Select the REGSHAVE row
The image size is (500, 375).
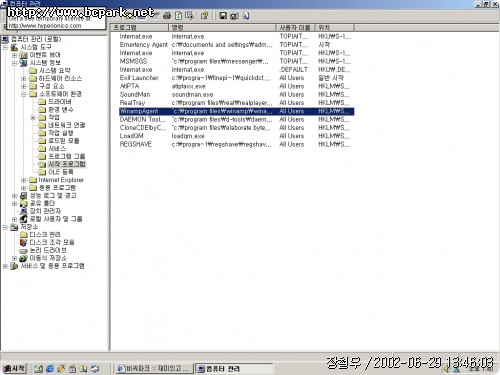pos(236,144)
